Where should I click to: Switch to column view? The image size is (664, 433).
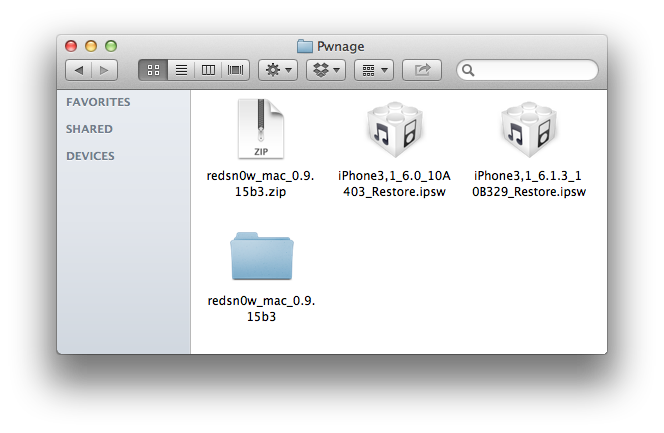coord(208,70)
